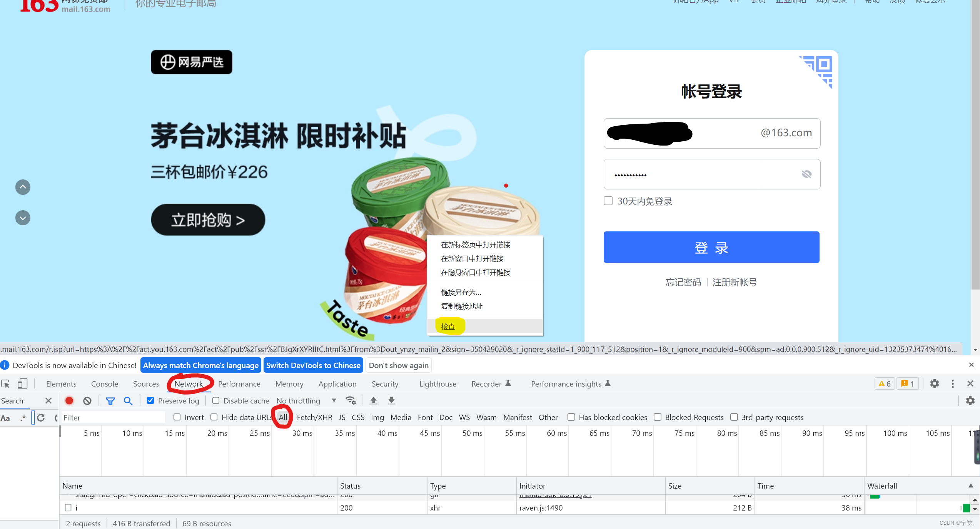
Task: View the warnings counter in DevTools
Action: (884, 383)
